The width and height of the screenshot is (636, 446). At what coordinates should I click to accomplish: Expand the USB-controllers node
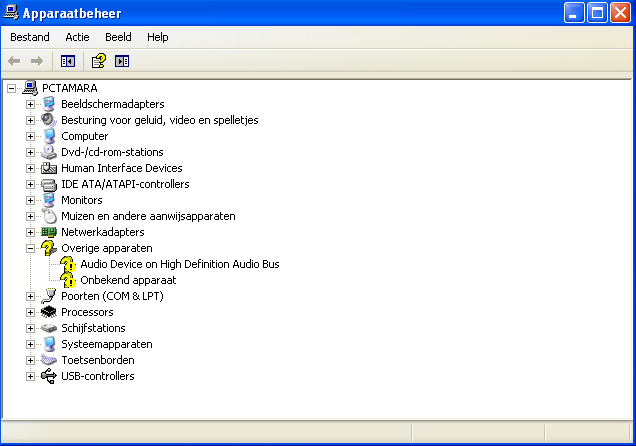[x=30, y=377]
